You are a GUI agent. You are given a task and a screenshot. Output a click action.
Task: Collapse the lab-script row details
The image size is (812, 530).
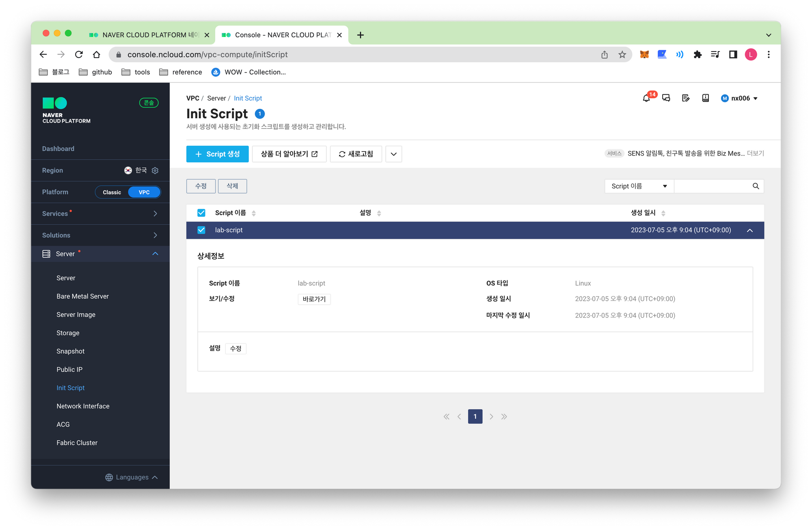point(749,230)
